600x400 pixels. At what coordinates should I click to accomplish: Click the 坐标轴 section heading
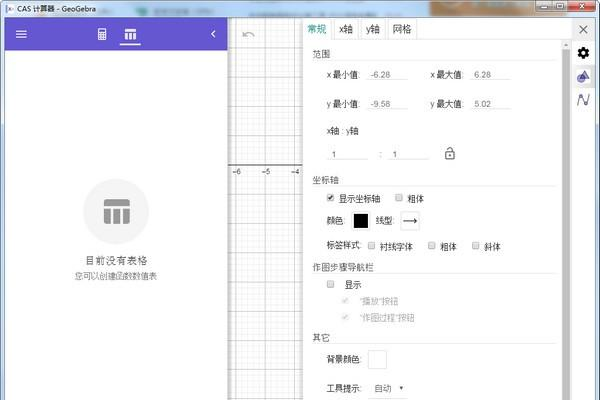pyautogui.click(x=326, y=180)
